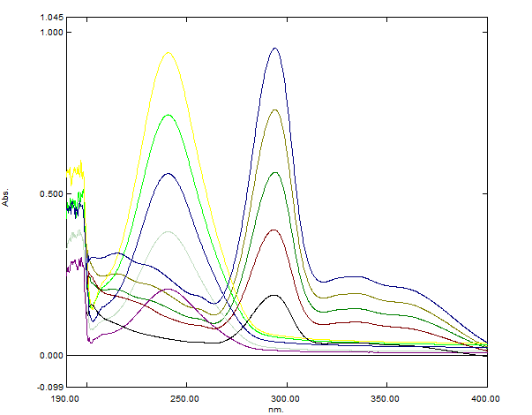Viewport: 532px width, 415px height.
Task: Pick the yellow curve's highest peak
Action: [x=168, y=52]
